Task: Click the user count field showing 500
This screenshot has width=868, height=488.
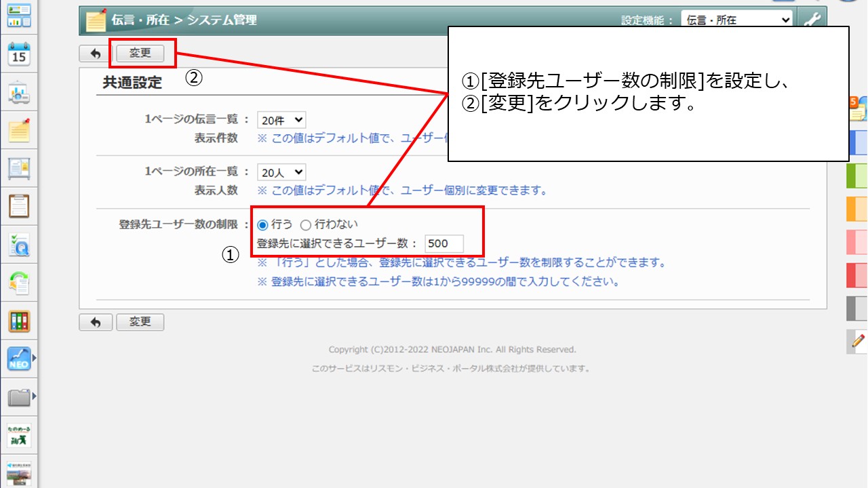Action: pyautogui.click(x=443, y=244)
